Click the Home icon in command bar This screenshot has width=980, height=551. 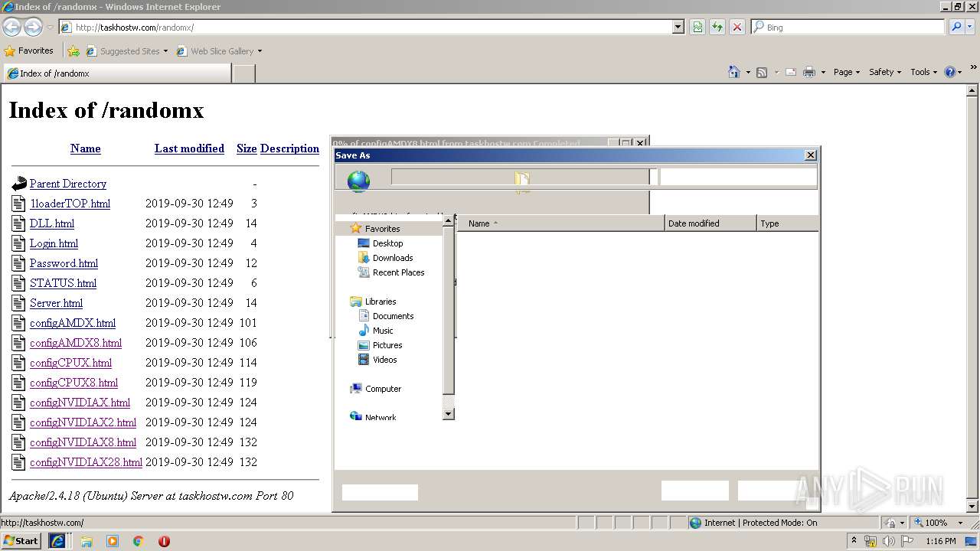click(x=734, y=72)
